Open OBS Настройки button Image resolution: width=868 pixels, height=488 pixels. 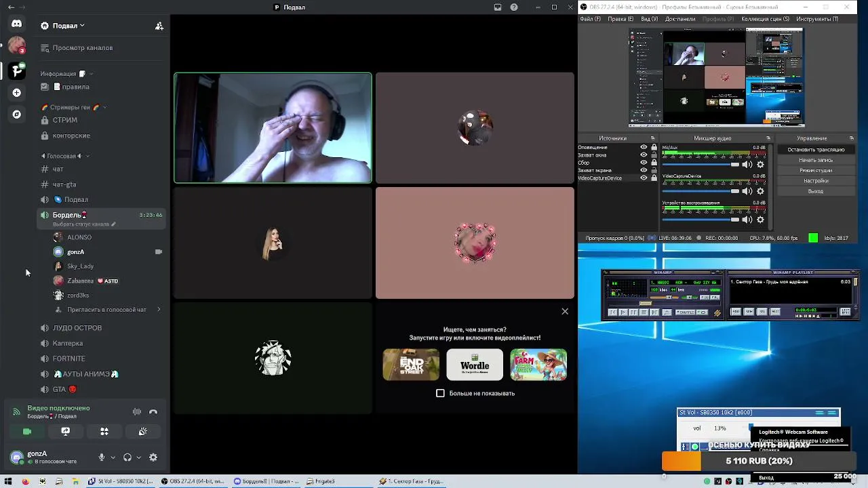(816, 181)
